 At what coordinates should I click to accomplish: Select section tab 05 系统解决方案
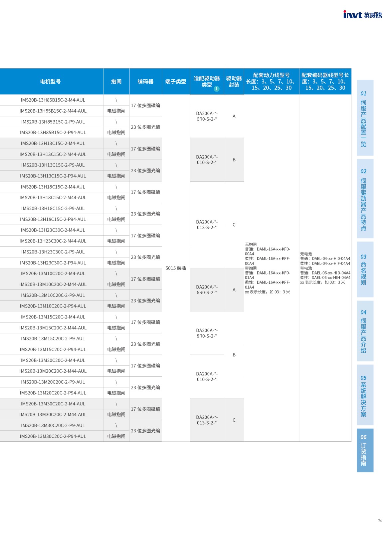pyautogui.click(x=365, y=395)
